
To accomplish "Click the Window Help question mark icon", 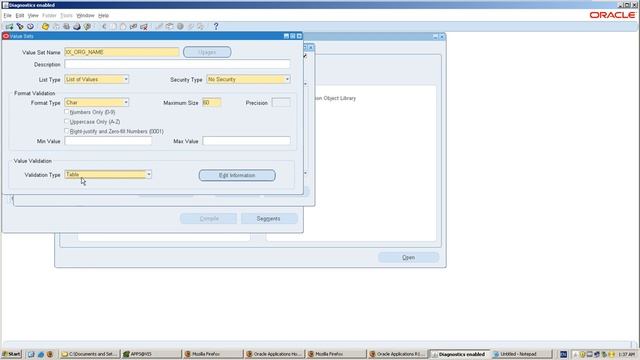I will 216,27.
